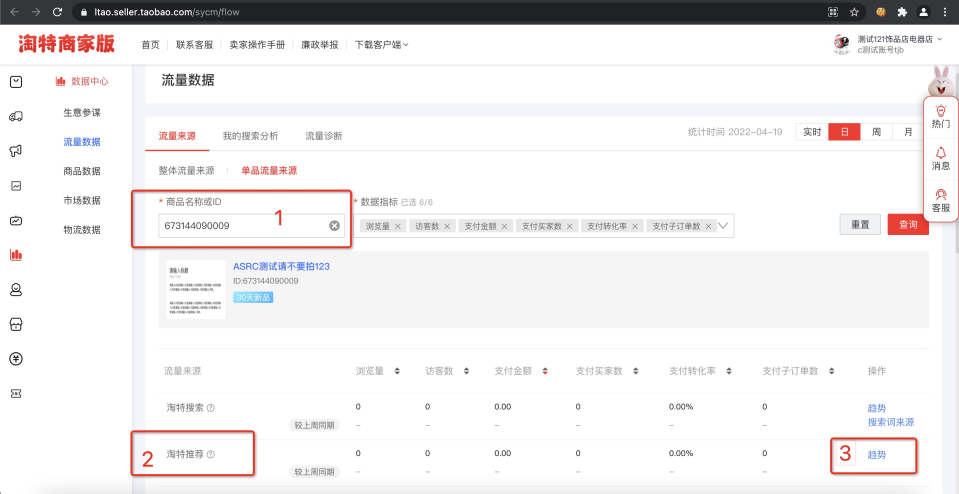Select the 月 monthly time range
Viewport: 959px width, 494px height.
coord(908,132)
